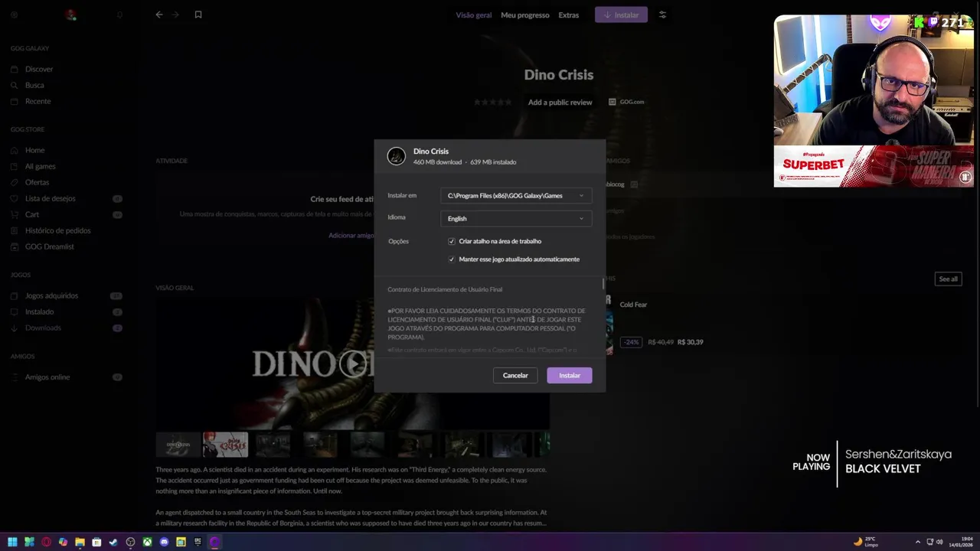
Task: Switch to the Visão geral tab
Action: point(473,15)
